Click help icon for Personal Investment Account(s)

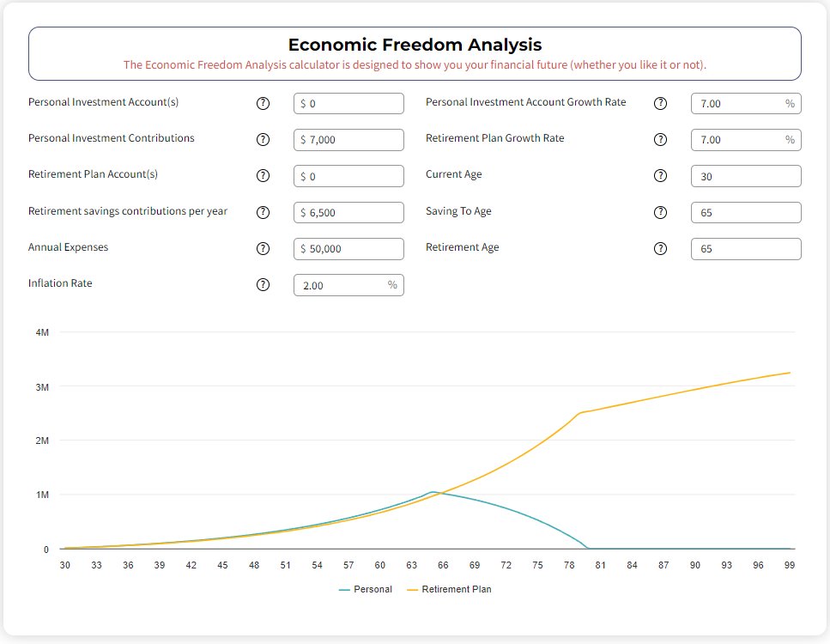pyautogui.click(x=264, y=103)
